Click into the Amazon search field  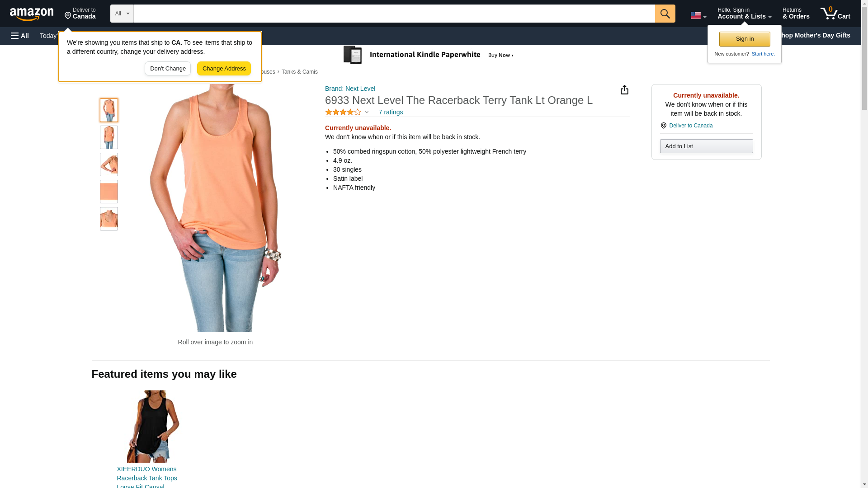(x=393, y=14)
